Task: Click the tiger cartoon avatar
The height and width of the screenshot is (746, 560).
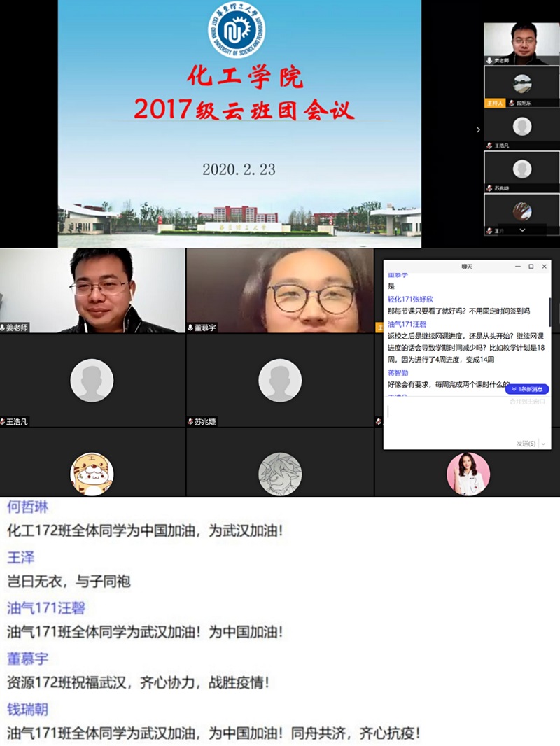Action: click(x=92, y=474)
